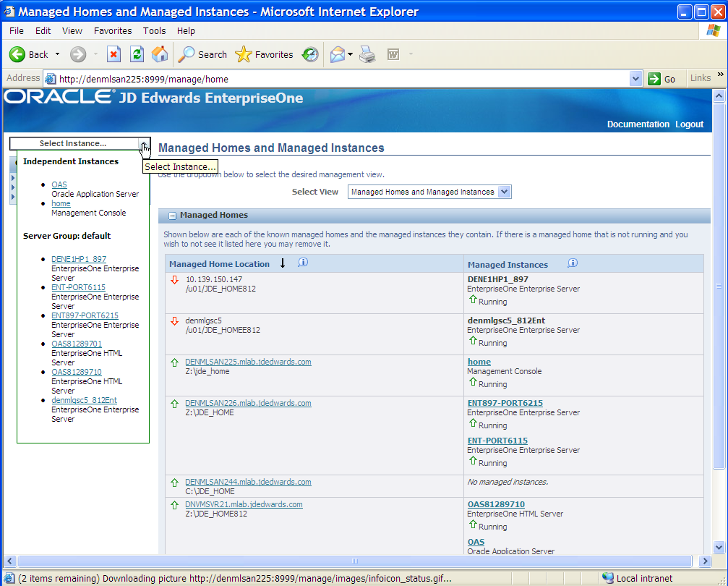Click the History clock icon

pos(309,54)
